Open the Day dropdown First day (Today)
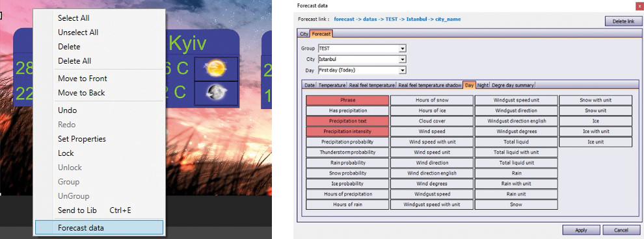This screenshot has height=239, width=644. [x=362, y=70]
